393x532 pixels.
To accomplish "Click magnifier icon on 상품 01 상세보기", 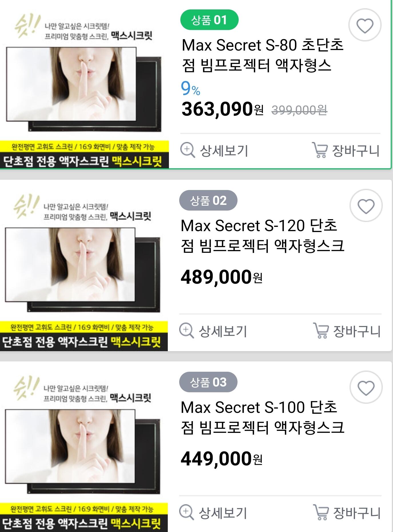I will tap(187, 150).
